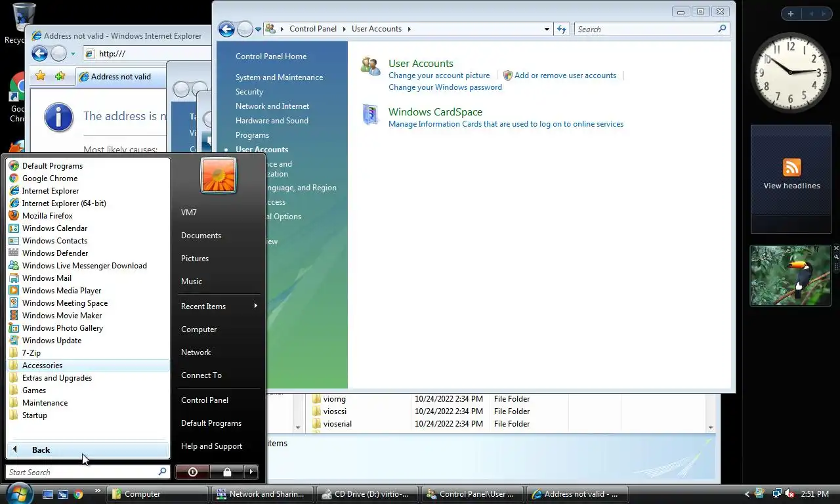Open the shutdown options arrow menu

251,472
